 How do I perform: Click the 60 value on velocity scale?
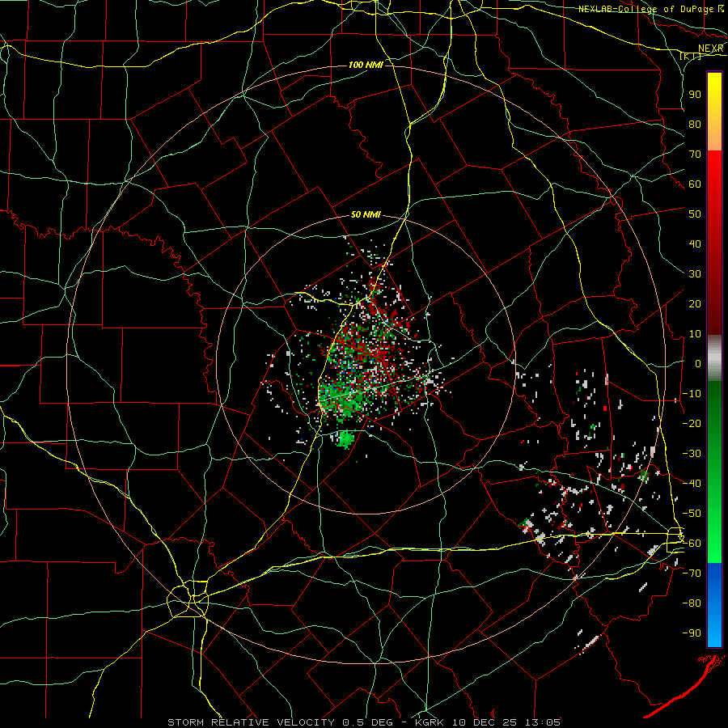695,184
